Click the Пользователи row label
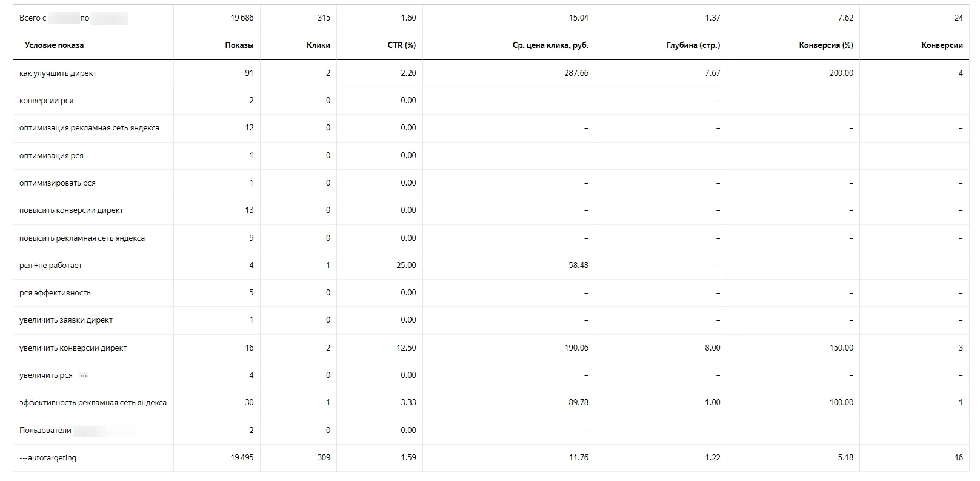The width and height of the screenshot is (980, 481). point(45,431)
